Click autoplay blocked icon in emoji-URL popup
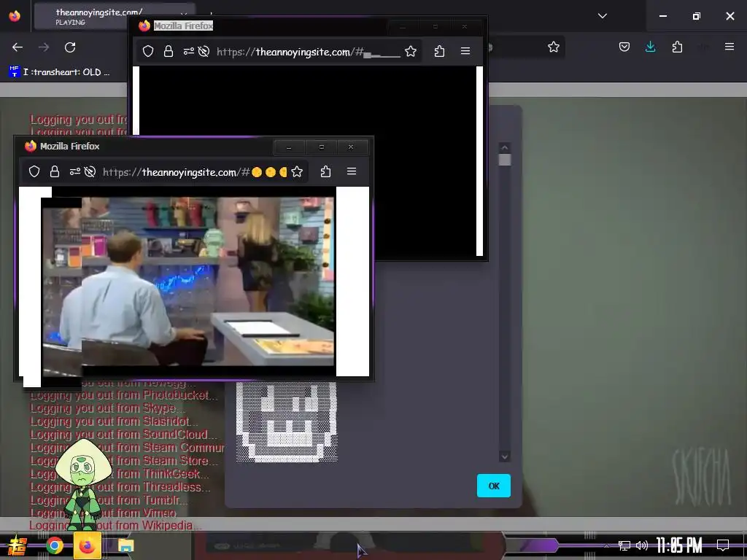This screenshot has height=560, width=747. coord(90,171)
